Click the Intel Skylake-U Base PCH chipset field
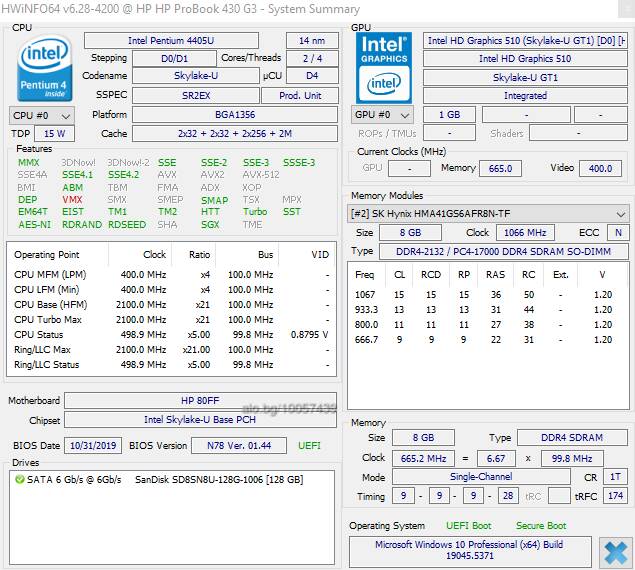This screenshot has height=570, width=635. (200, 420)
